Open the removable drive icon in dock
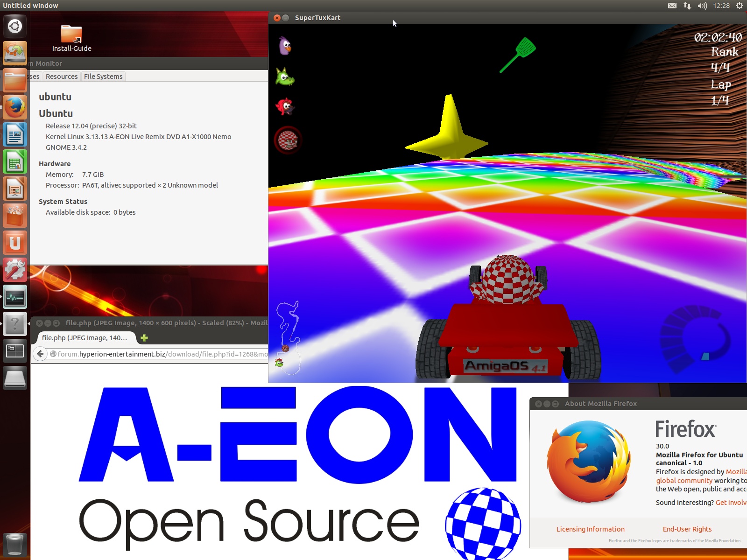This screenshot has height=560, width=747. click(x=15, y=378)
